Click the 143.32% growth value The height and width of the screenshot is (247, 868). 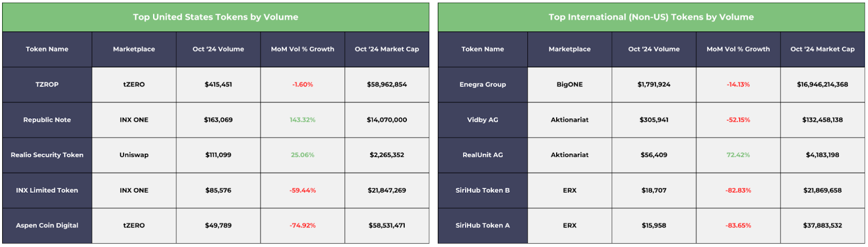pyautogui.click(x=303, y=120)
